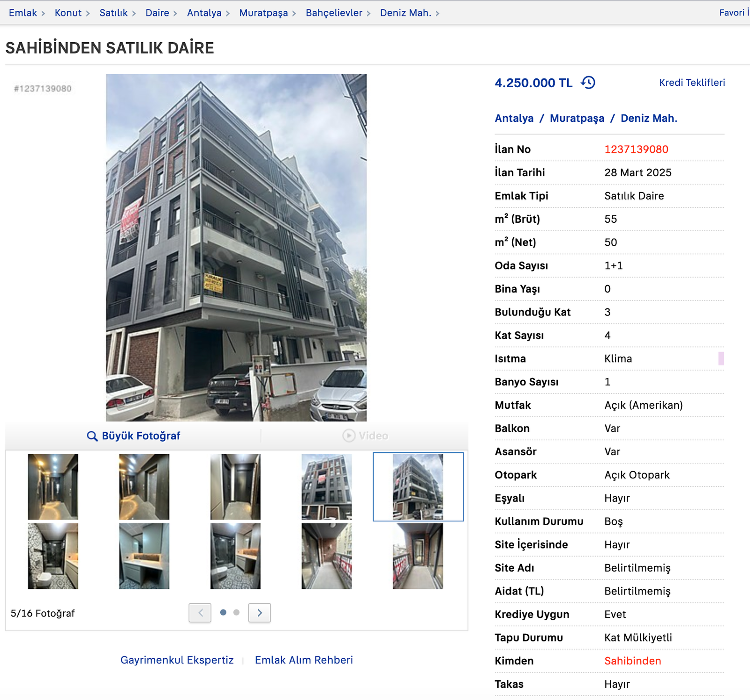Open Emlak Alım Rehberi link
This screenshot has height=700, width=750.
(304, 660)
